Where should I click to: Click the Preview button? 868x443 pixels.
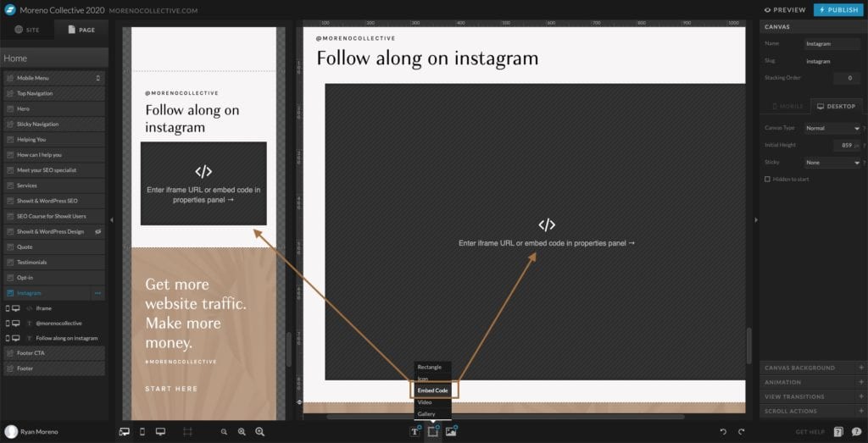(785, 10)
